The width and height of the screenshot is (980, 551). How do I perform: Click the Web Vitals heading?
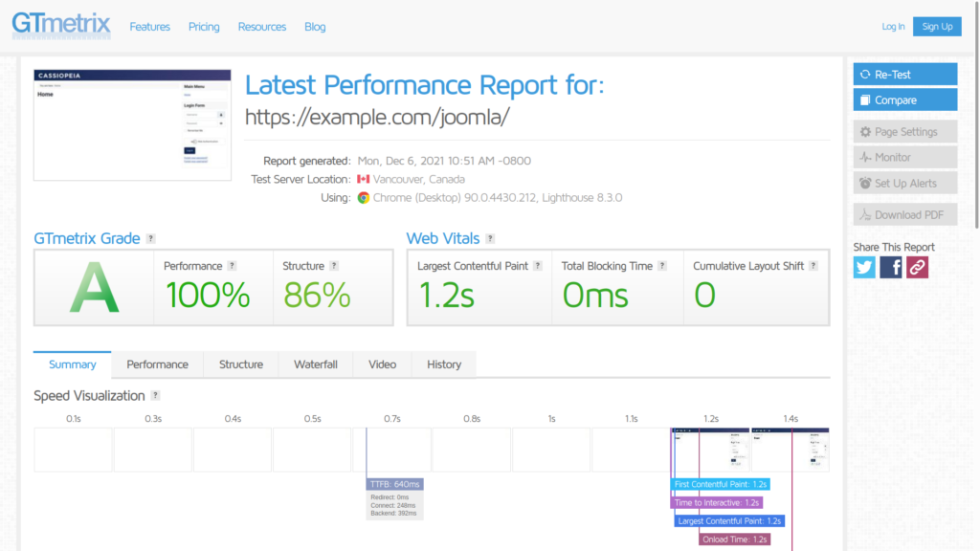pyautogui.click(x=443, y=238)
